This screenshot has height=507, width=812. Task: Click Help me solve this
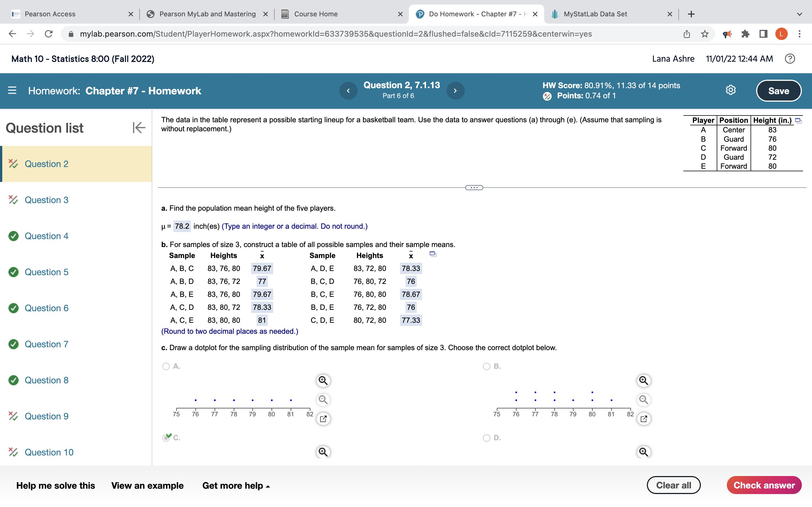tap(56, 485)
